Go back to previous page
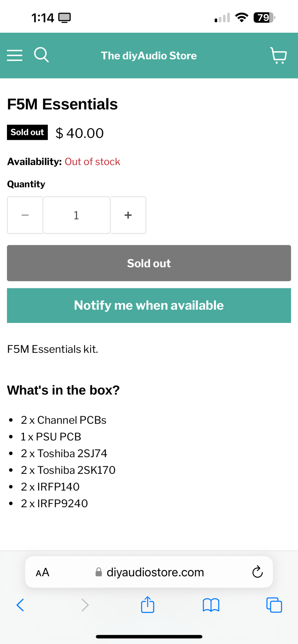 point(20,605)
